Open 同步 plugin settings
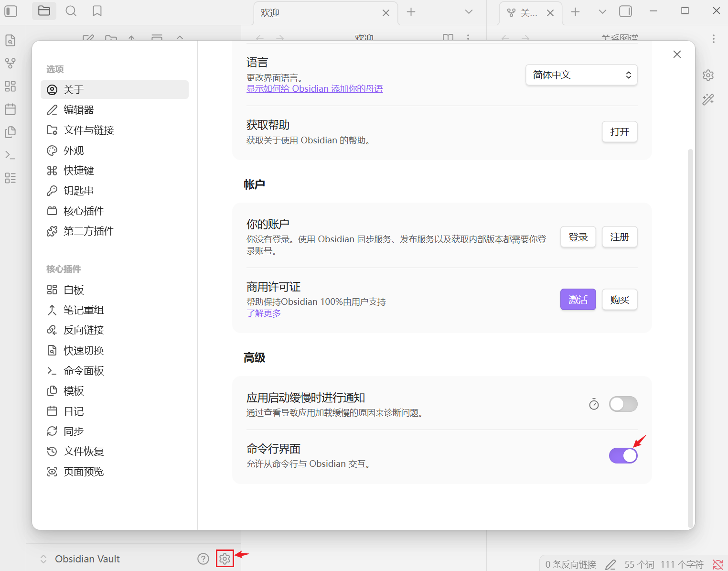The image size is (728, 571). 115,431
